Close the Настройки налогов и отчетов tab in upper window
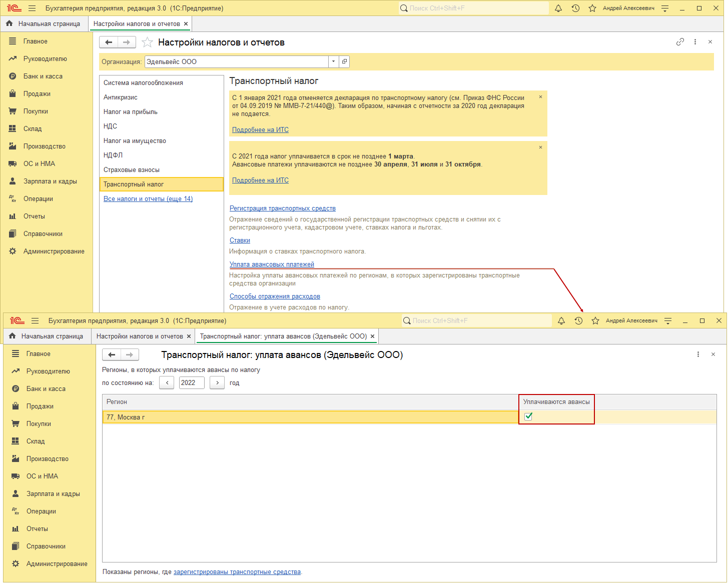Viewport: 728px width, 584px height. 186,24
